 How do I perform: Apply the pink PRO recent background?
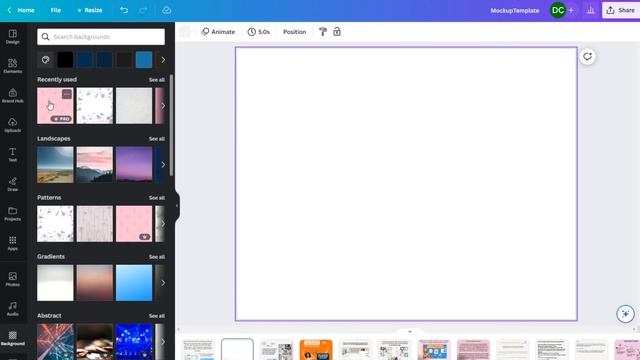tap(55, 106)
